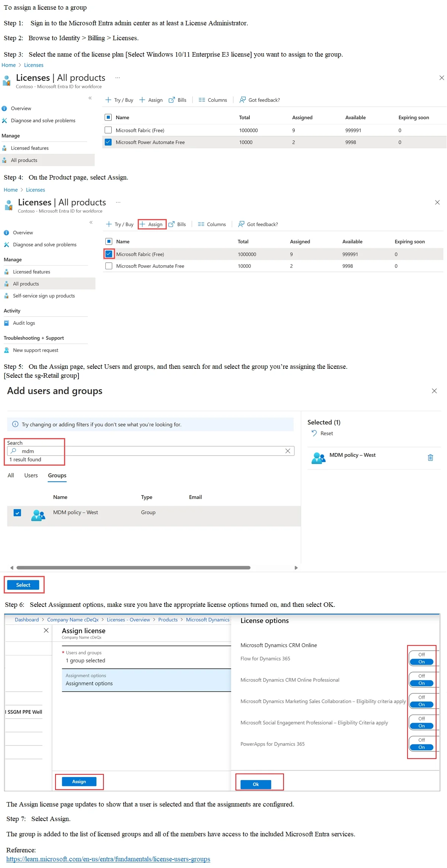447x868 pixels.
Task: Click left arrow of horizontal scrollbar
Action: coord(12,568)
